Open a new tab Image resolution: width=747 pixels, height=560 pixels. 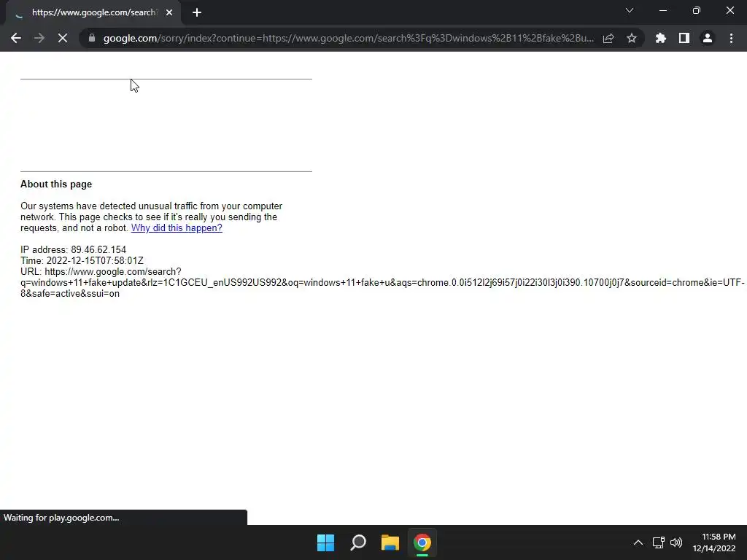click(197, 12)
